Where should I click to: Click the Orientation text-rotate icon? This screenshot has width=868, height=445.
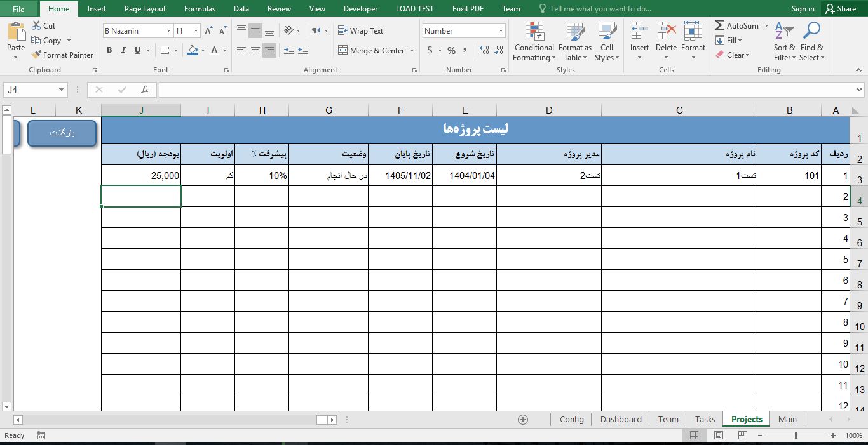click(x=289, y=30)
